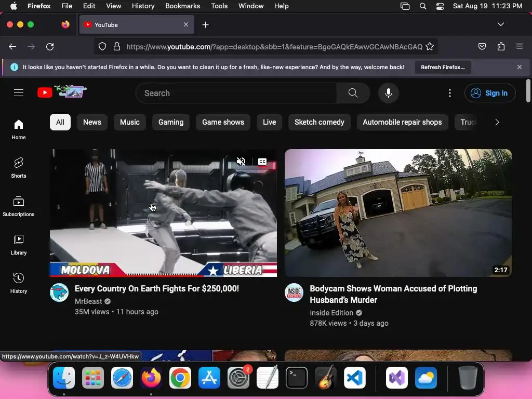This screenshot has width=532, height=399.
Task: Open macOS Control Center icon
Action: point(440,6)
